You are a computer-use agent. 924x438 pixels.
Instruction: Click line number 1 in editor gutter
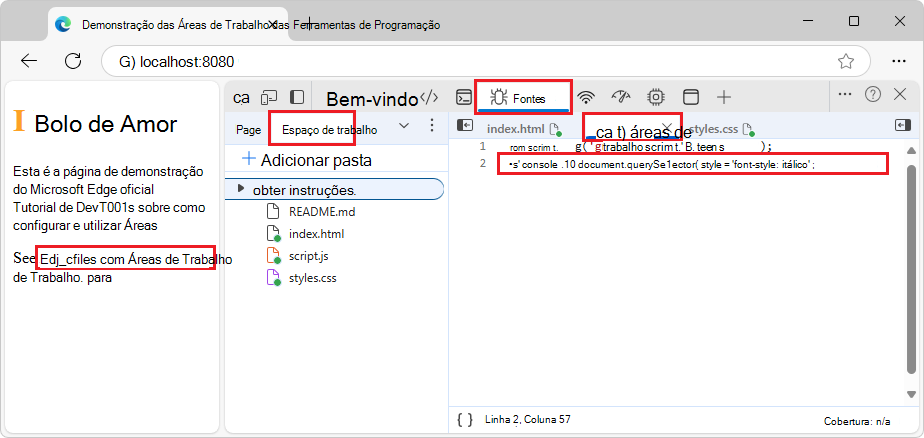(483, 146)
